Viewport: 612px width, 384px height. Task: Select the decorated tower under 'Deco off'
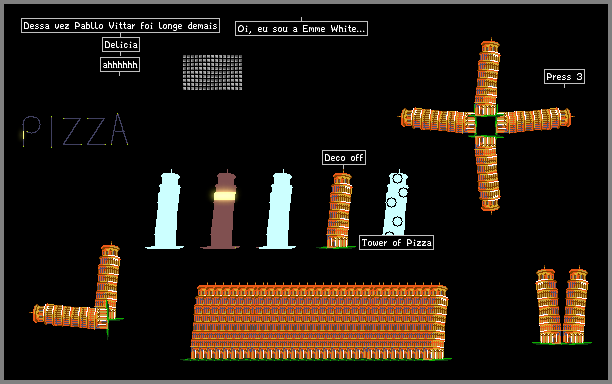[339, 211]
